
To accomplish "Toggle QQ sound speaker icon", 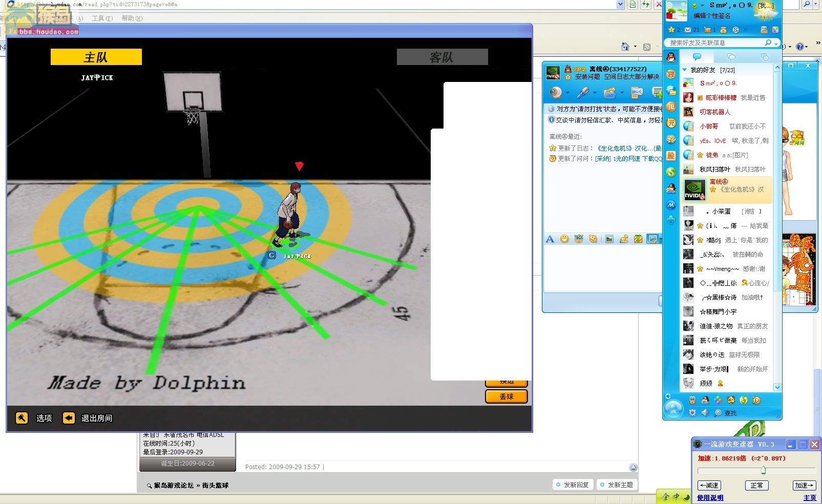I will [705, 413].
